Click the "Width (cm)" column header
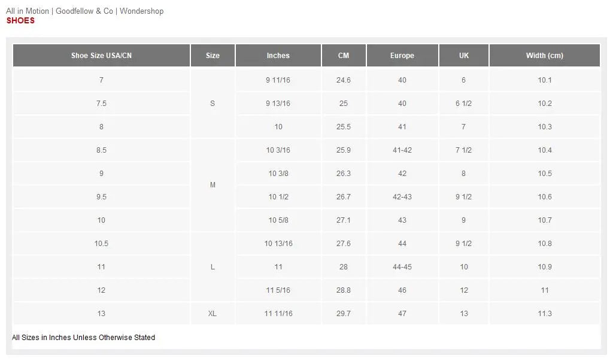This screenshot has width=613, height=364. pyautogui.click(x=544, y=56)
